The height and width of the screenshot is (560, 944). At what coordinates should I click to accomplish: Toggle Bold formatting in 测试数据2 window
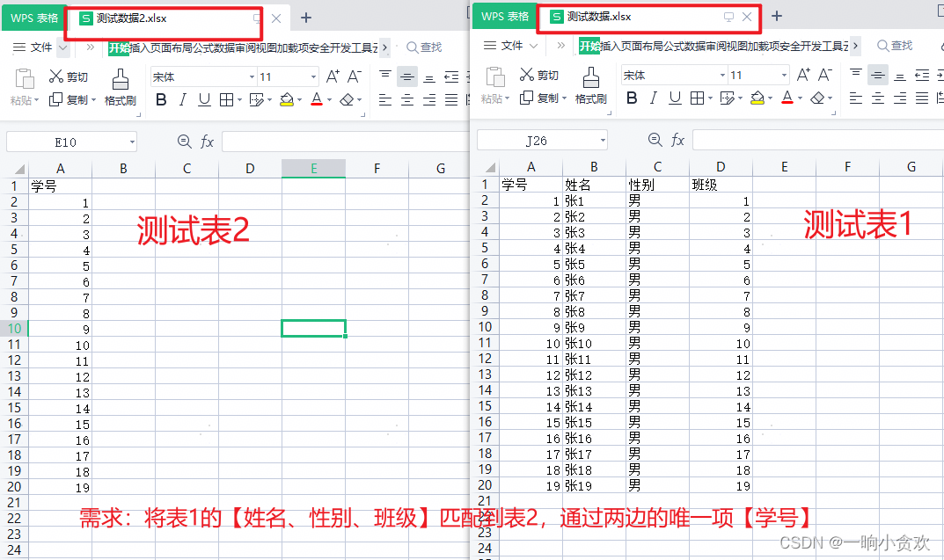pos(161,98)
